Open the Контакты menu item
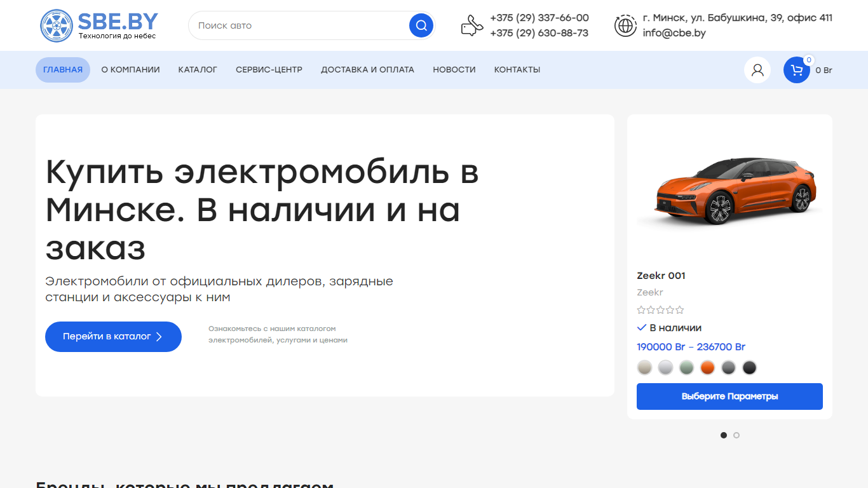Screen dimensions: 868x488 coord(517,70)
